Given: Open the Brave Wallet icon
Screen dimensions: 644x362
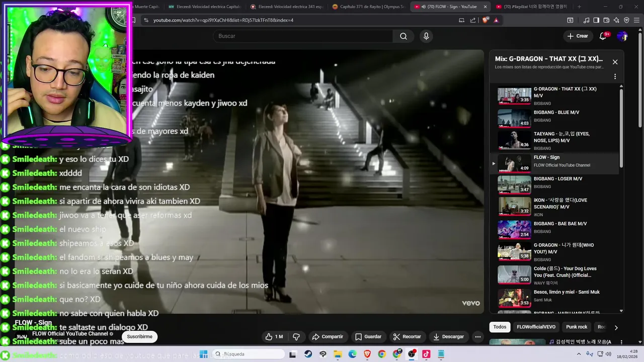Looking at the screenshot, I should [606, 20].
